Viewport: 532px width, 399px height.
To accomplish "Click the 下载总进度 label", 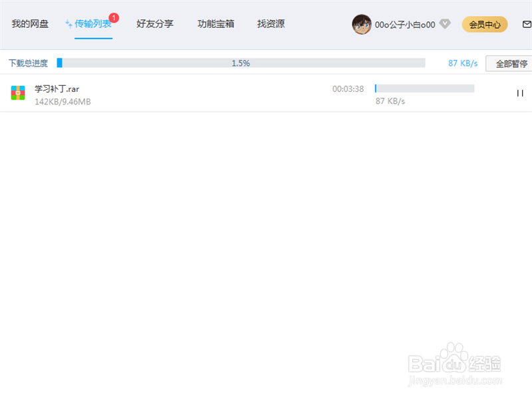I will click(x=28, y=63).
